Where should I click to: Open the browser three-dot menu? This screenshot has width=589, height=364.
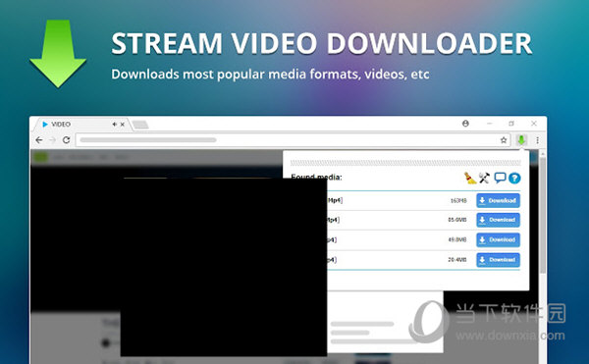[x=538, y=140]
